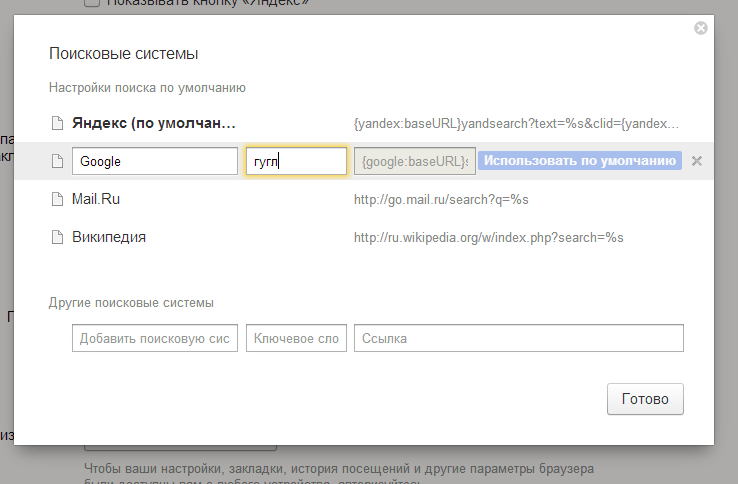Select the Яндекс (по умолчанию) row
Screen dimensions: 738x484
click(x=364, y=123)
